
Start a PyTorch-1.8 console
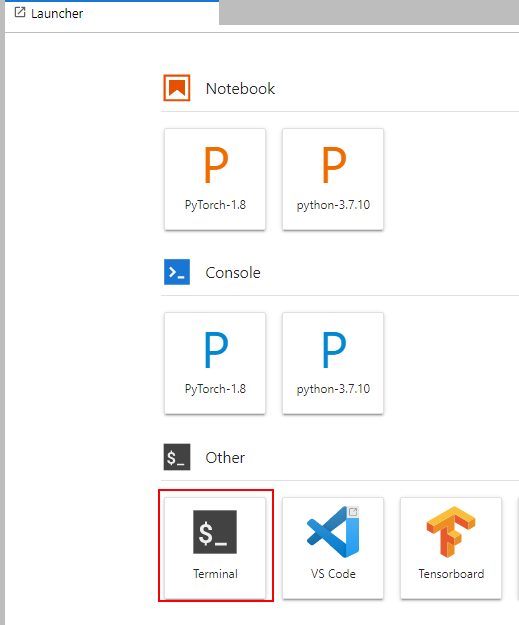[x=215, y=363]
